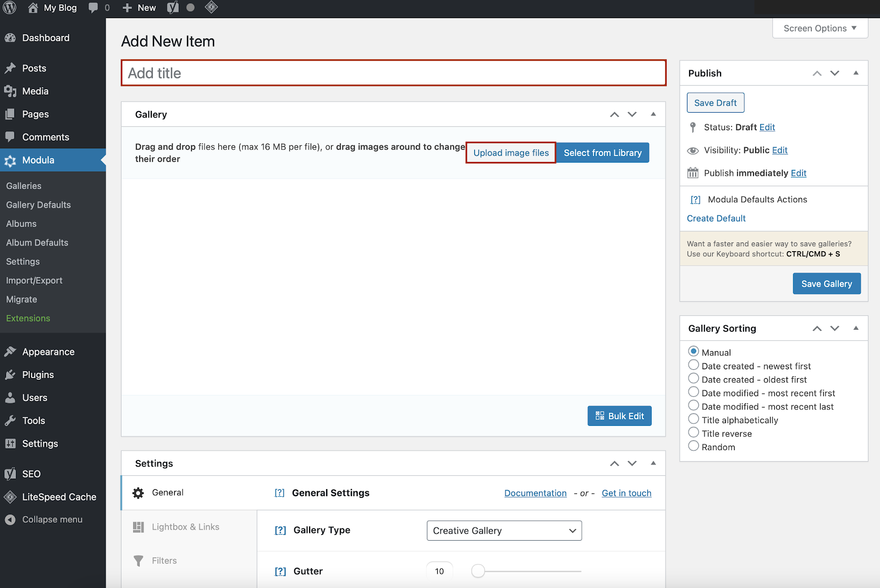Screen dimensions: 880x588
Task: Open the Gallery Type dropdown
Action: pos(504,531)
